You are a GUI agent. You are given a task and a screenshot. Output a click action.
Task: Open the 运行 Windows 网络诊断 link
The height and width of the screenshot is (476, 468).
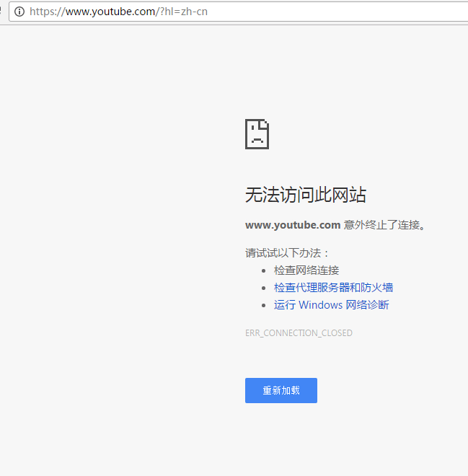click(x=331, y=305)
